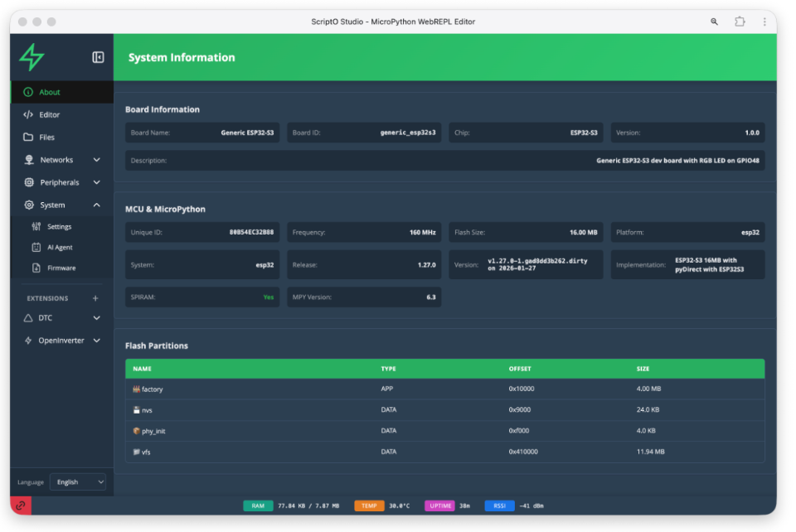Click the browser extensions puzzle icon
This screenshot has height=532, width=796.
740,22
